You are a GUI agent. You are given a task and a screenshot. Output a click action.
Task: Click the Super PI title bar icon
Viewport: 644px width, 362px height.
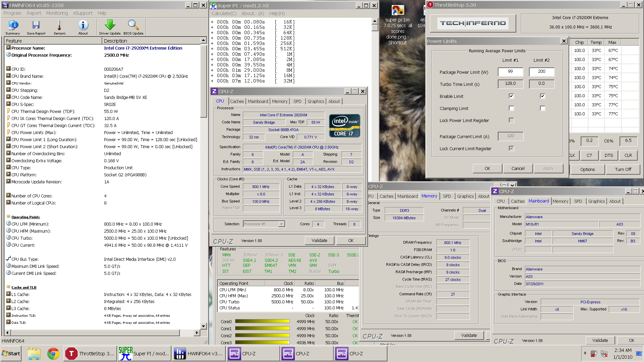[x=213, y=5]
